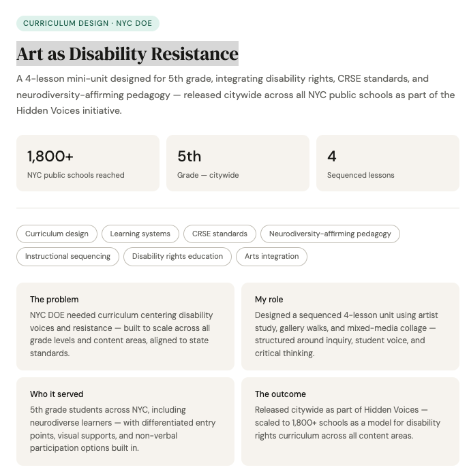The width and height of the screenshot is (469, 476).
Task: Click the Curriculum Design · NYC DOE badge
Action: tap(87, 23)
